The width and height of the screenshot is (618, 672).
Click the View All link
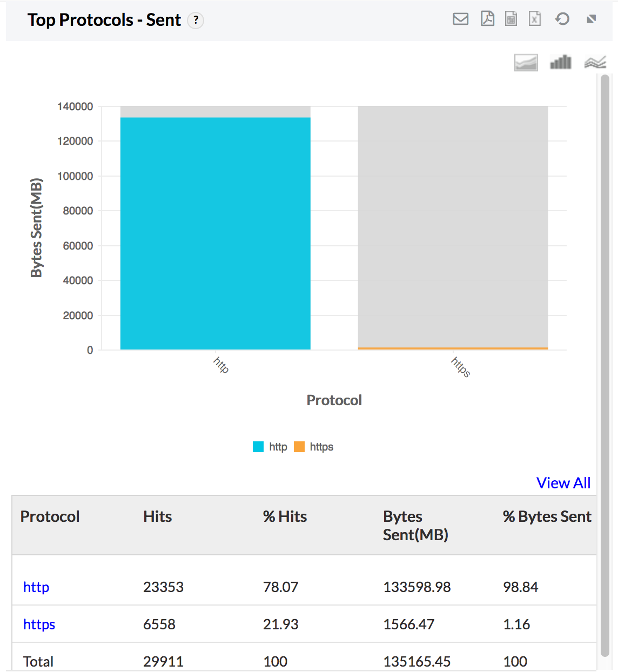tap(563, 483)
